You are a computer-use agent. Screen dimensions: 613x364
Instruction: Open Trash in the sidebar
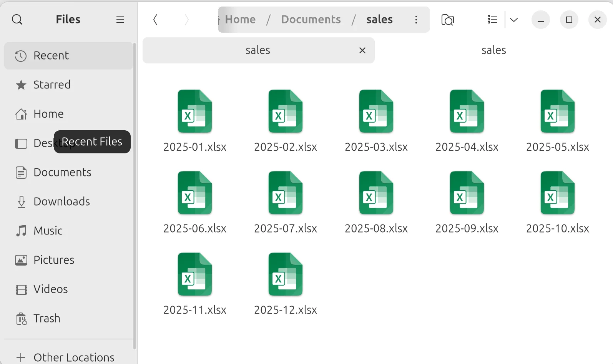coord(68,319)
